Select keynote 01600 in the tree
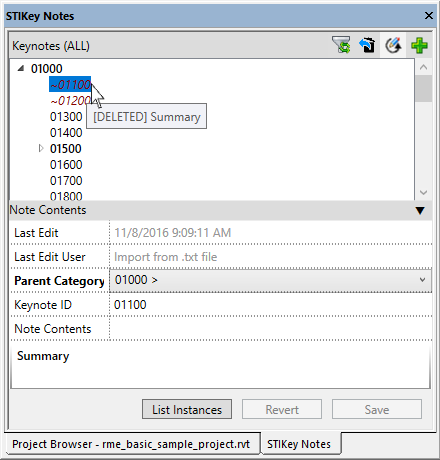Screen dimensions: 440x460 coord(66,165)
